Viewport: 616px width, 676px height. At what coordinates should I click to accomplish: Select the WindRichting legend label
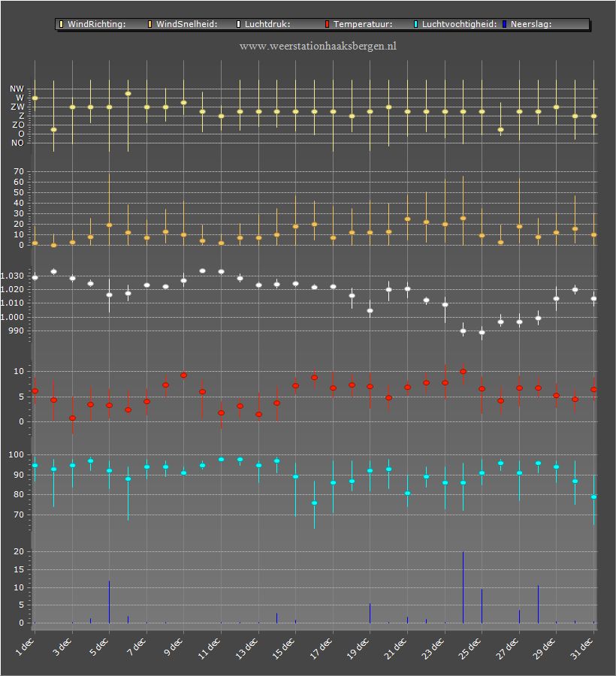tap(97, 24)
